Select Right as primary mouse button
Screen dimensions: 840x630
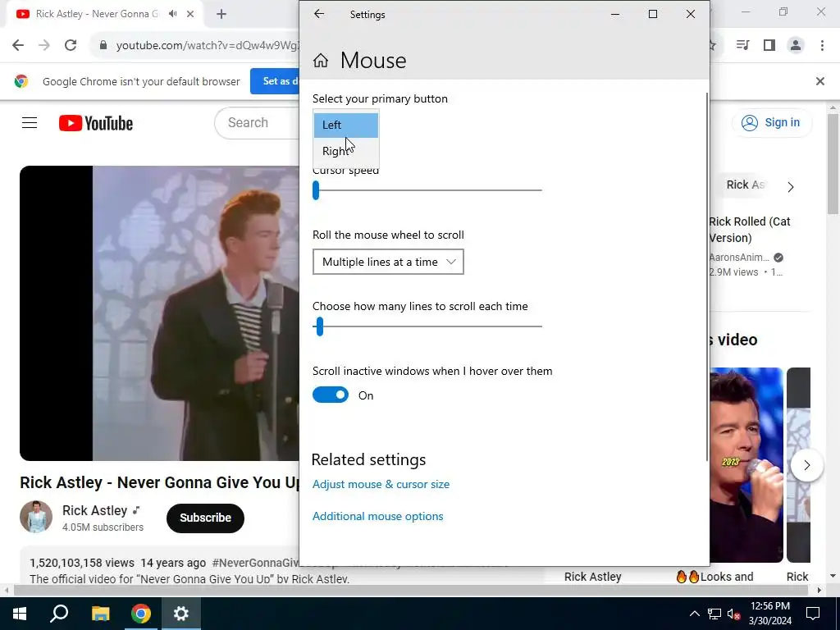click(x=345, y=151)
